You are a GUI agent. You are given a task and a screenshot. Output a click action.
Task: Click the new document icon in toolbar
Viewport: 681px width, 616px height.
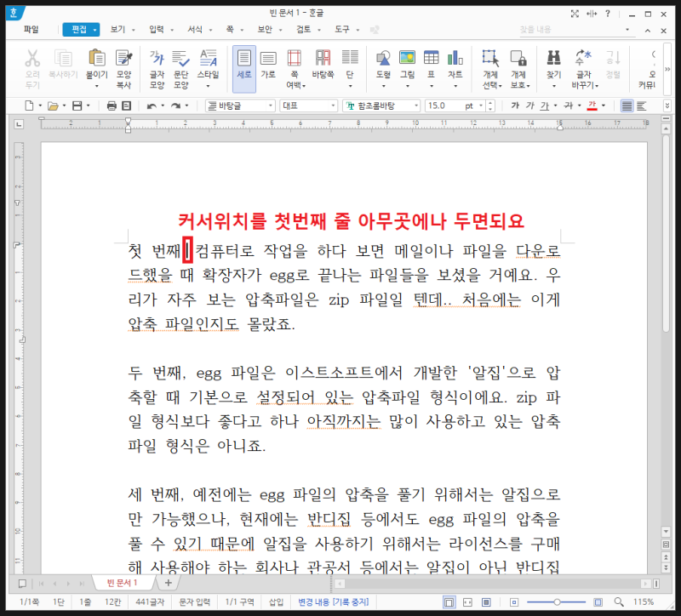click(x=29, y=106)
